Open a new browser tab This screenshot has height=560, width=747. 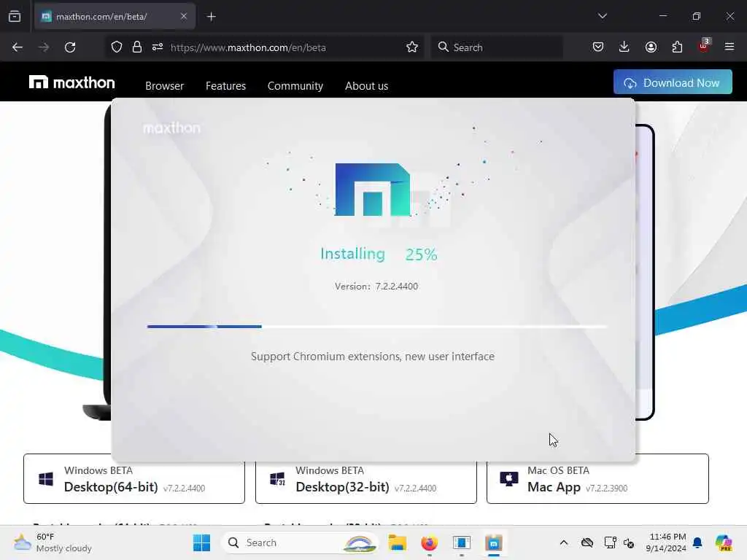coord(212,17)
